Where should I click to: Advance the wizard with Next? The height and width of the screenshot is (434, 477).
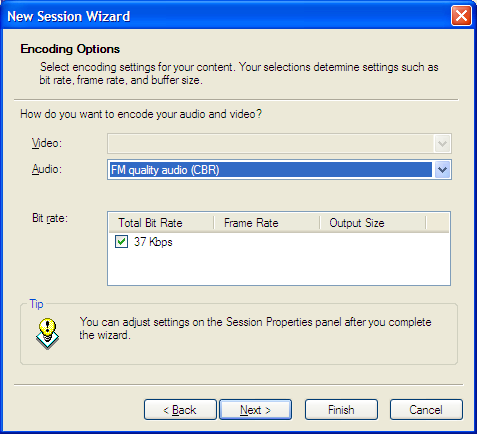[x=255, y=410]
